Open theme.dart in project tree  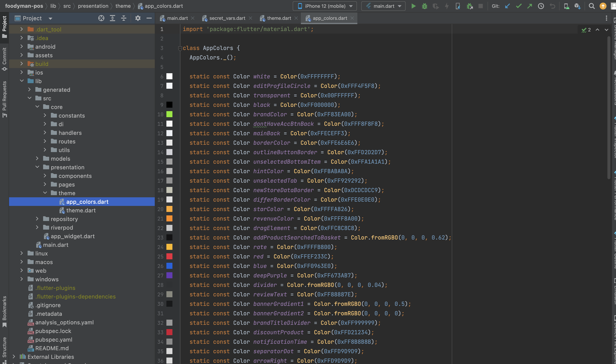81,210
